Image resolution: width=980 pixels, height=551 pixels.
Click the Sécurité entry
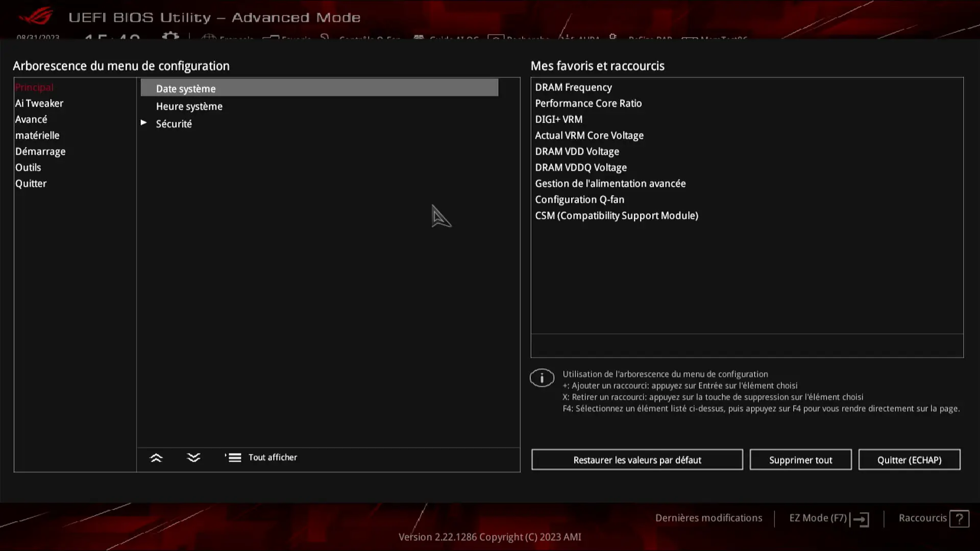coord(174,124)
